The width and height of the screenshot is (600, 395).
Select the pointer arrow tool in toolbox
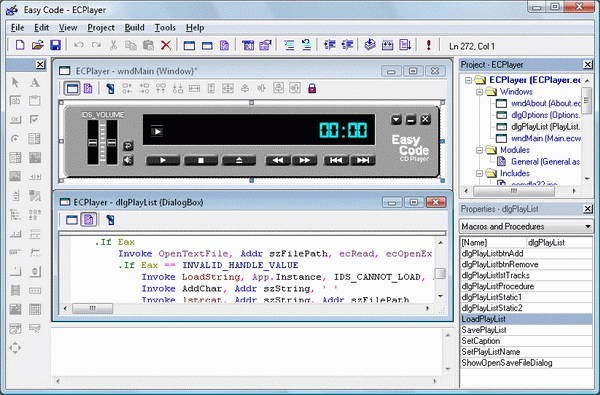point(15,82)
